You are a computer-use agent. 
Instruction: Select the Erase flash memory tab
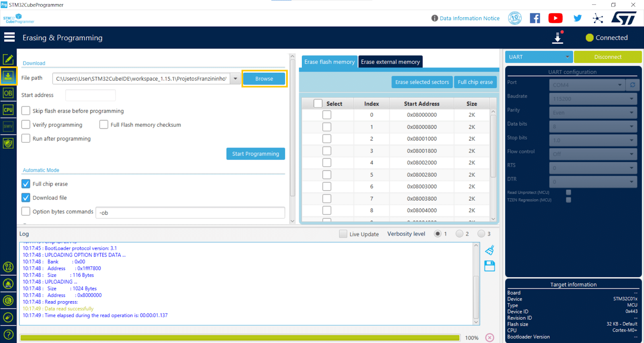(x=329, y=62)
